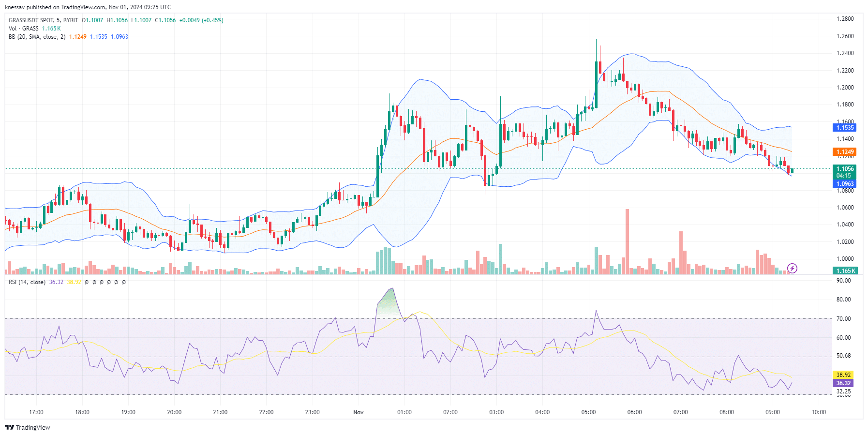Click the 23:00 time axis label
This screenshot has height=436, width=868.
coord(313,412)
